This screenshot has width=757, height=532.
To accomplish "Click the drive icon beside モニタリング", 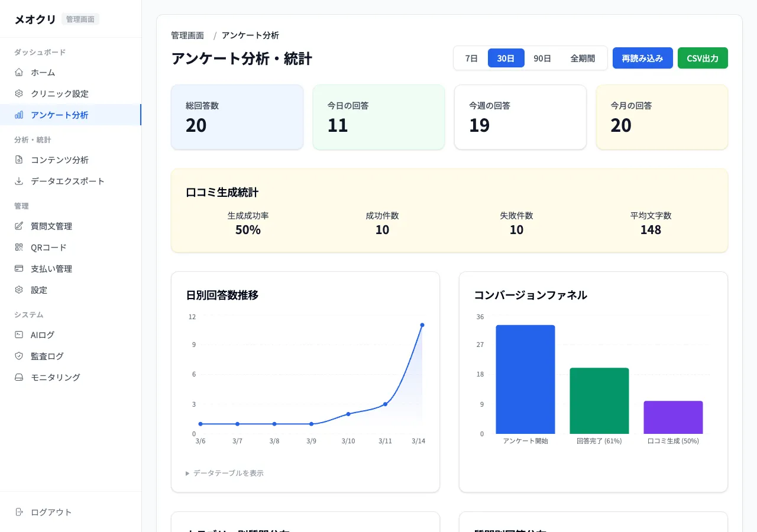I will click(x=19, y=377).
